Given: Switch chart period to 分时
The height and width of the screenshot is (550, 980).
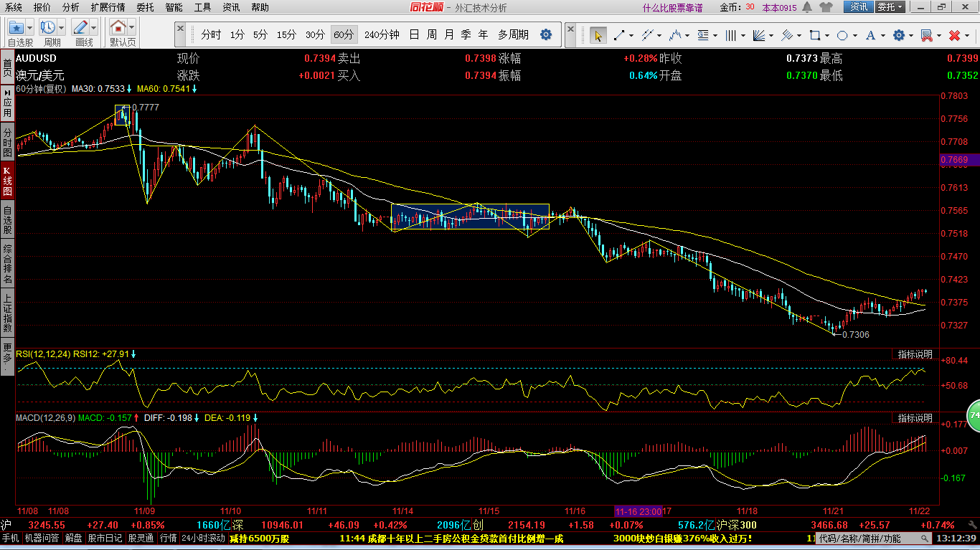Looking at the screenshot, I should [x=211, y=34].
